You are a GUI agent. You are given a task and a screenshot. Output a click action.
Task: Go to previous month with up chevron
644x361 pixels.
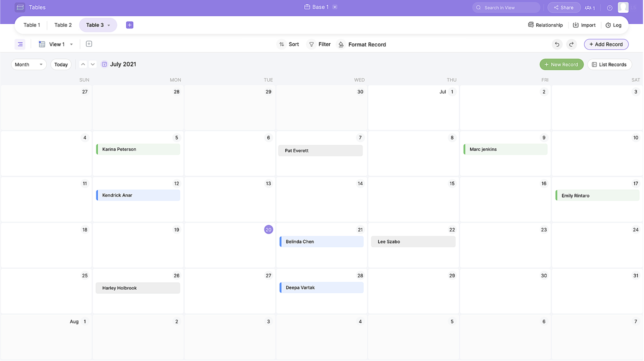(83, 64)
